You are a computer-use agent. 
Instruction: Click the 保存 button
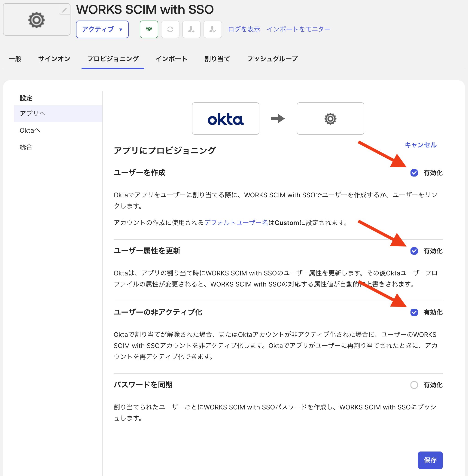coord(430,460)
